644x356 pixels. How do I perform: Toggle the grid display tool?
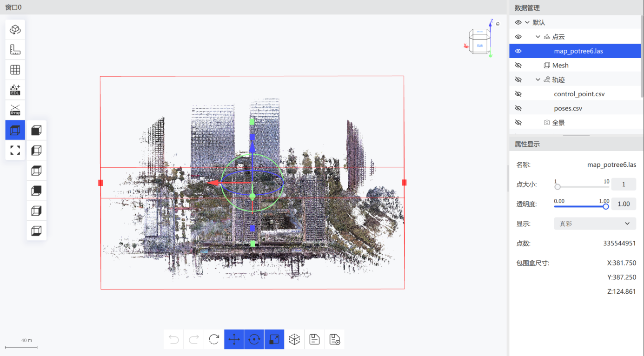click(15, 70)
